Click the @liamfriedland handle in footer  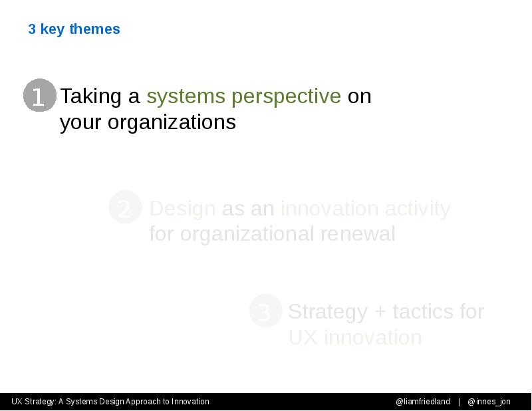click(423, 402)
